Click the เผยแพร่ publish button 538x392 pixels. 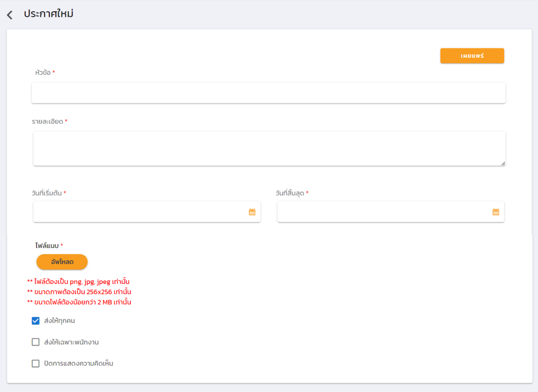472,56
